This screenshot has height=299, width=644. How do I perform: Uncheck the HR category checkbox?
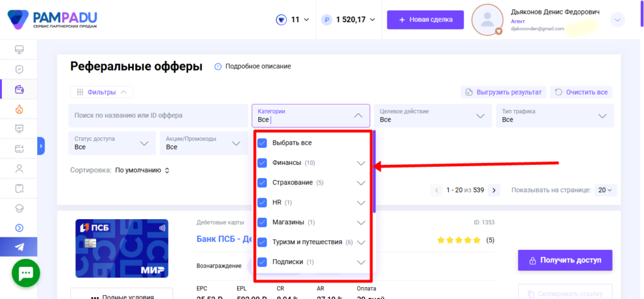[x=262, y=202]
